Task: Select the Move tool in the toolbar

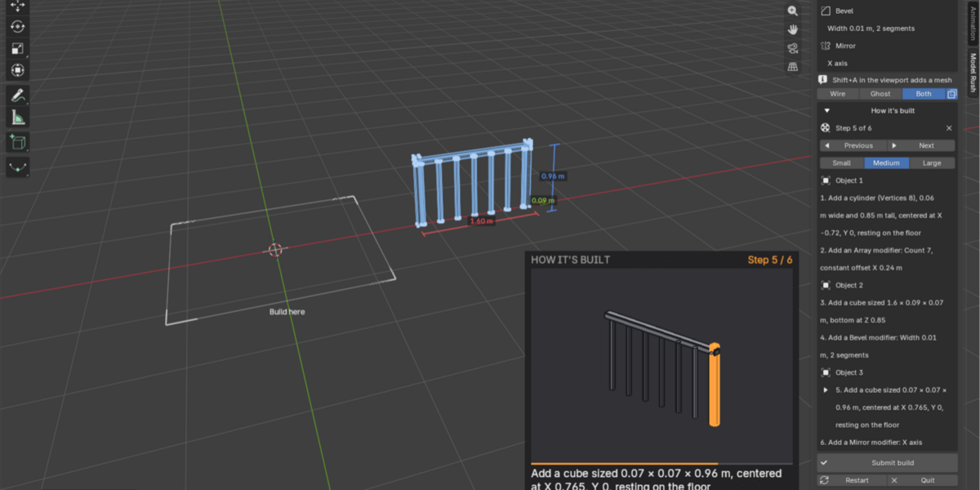Action: coord(18,6)
